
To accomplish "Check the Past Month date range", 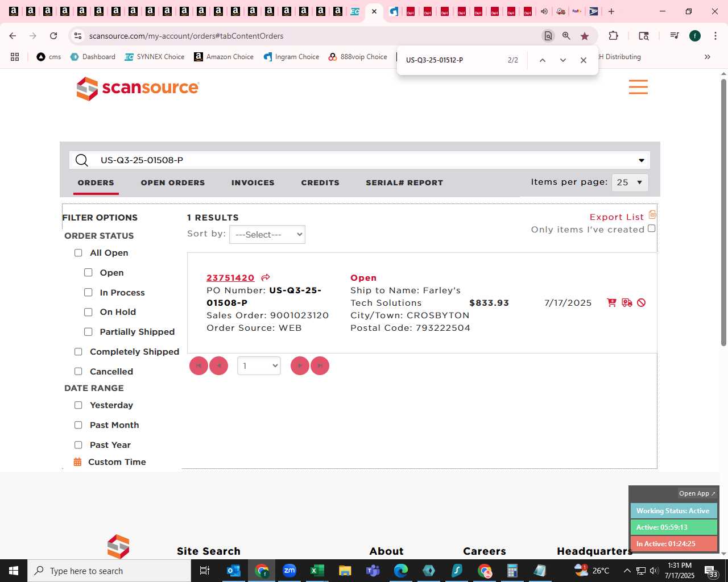I will pos(78,425).
